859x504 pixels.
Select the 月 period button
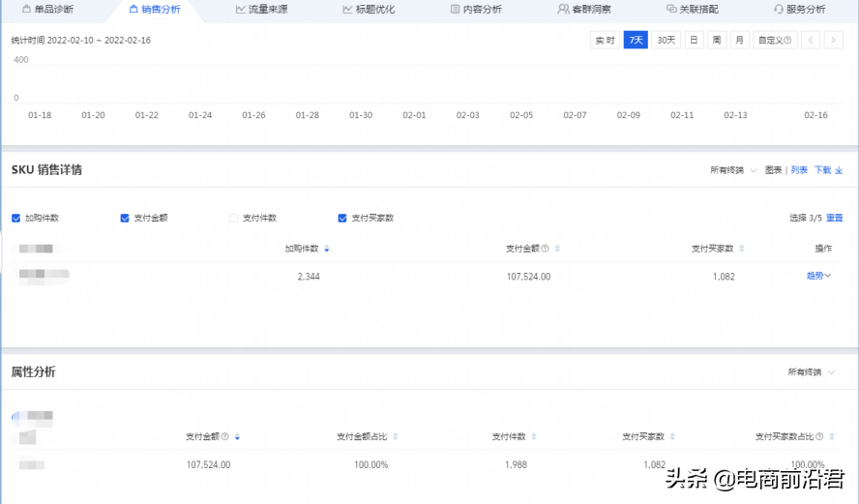(x=740, y=40)
